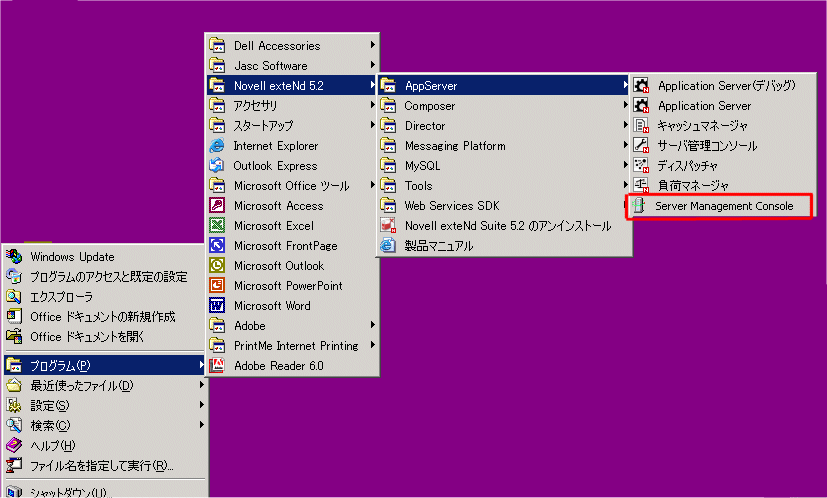Screen dimensions: 827x498
Task: Click the Server Management Console icon
Action: coord(639,206)
